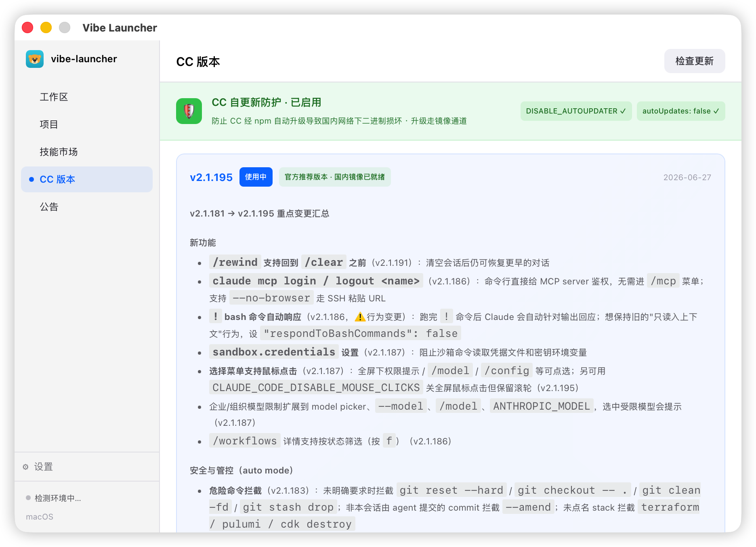Click the 危险命令拦截 bold text
The width and height of the screenshot is (756, 547).
pos(235,491)
